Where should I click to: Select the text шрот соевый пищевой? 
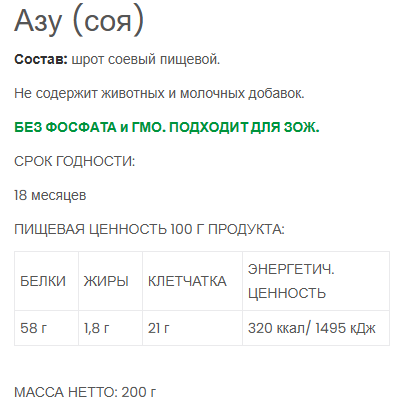146,60
